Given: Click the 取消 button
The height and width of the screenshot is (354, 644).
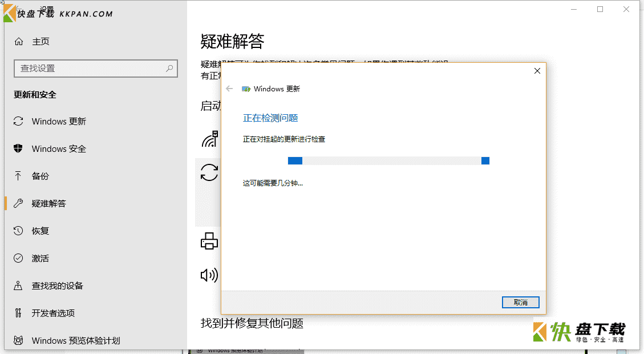Looking at the screenshot, I should tap(520, 302).
